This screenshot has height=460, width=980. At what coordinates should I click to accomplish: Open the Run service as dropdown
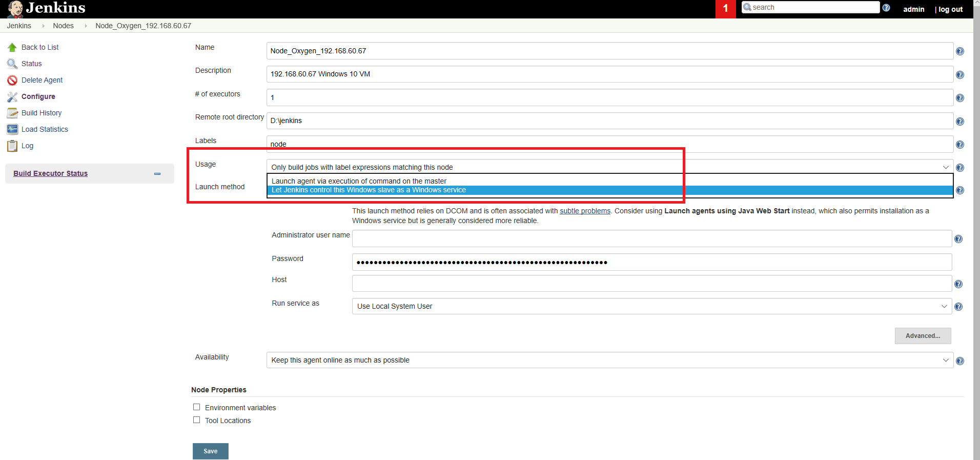point(652,306)
